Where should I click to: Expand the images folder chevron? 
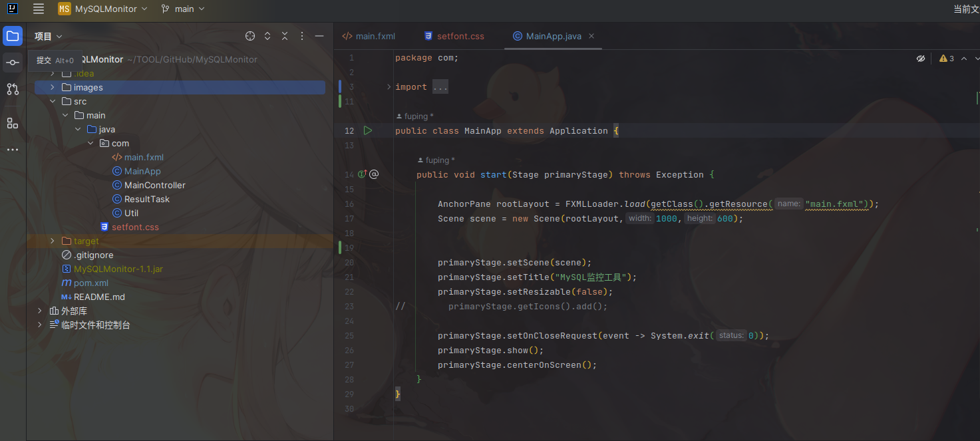click(x=53, y=87)
